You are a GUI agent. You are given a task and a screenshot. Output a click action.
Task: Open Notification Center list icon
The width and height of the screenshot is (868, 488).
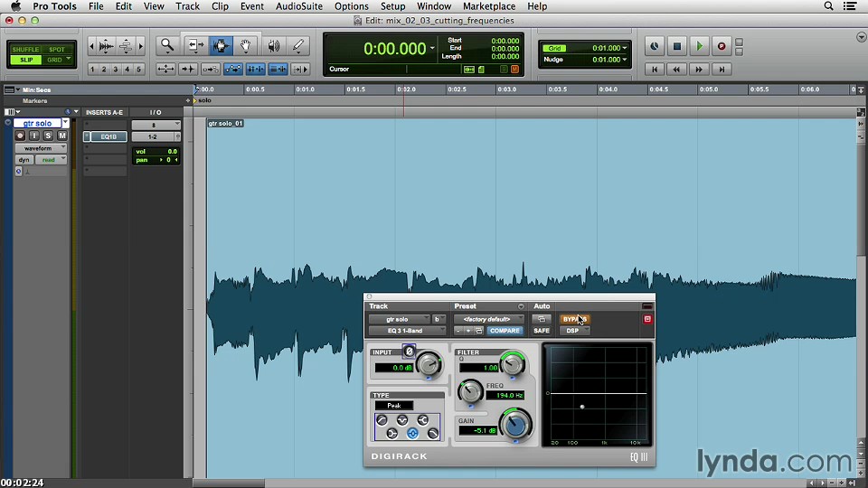850,6
